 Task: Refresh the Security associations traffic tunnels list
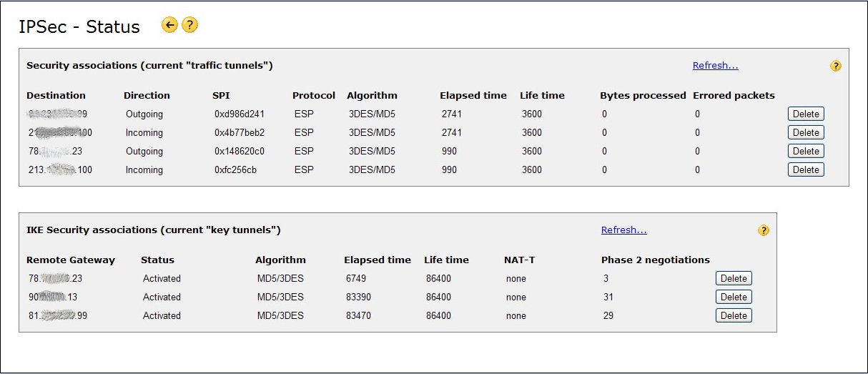(715, 66)
